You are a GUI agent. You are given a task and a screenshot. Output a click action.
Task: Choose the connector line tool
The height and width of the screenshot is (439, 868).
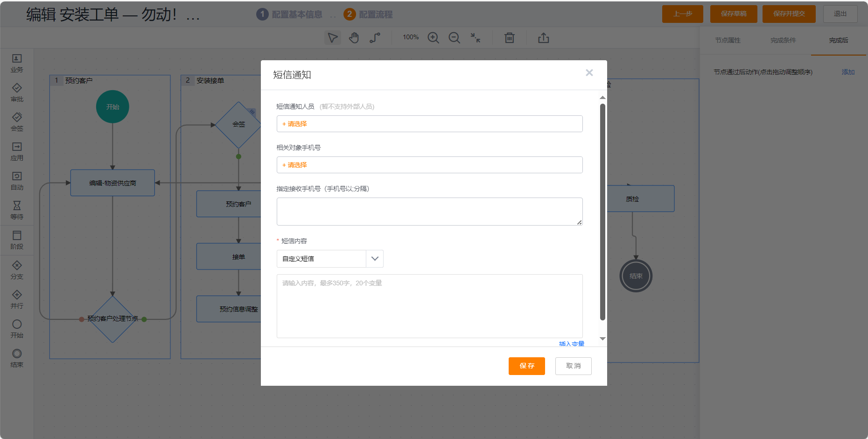tap(375, 38)
